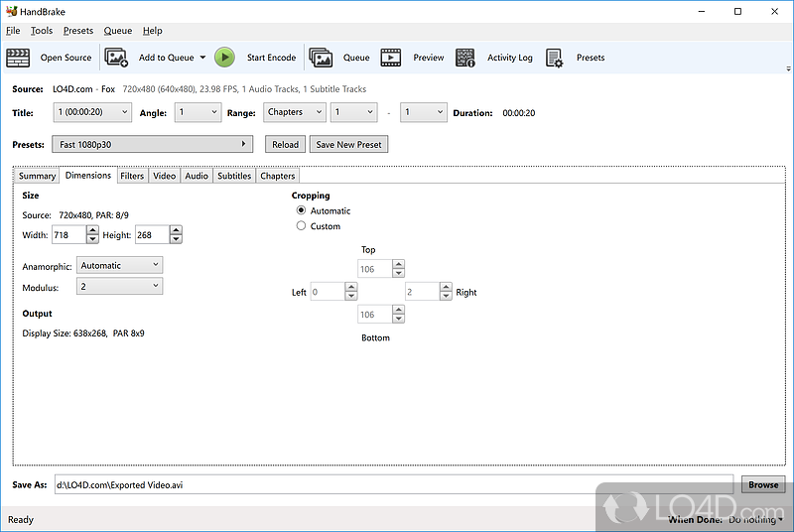Open the File menu
The image size is (794, 532).
tap(13, 31)
